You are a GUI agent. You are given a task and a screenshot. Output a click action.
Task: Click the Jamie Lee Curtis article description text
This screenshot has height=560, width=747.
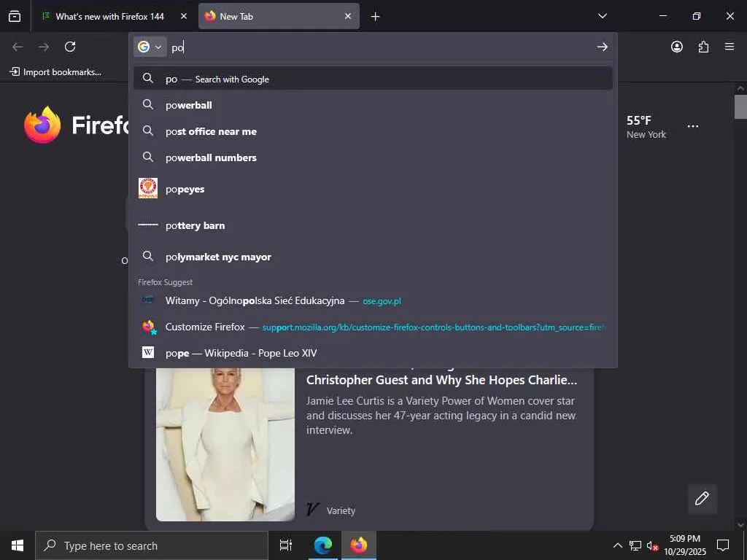coord(441,415)
